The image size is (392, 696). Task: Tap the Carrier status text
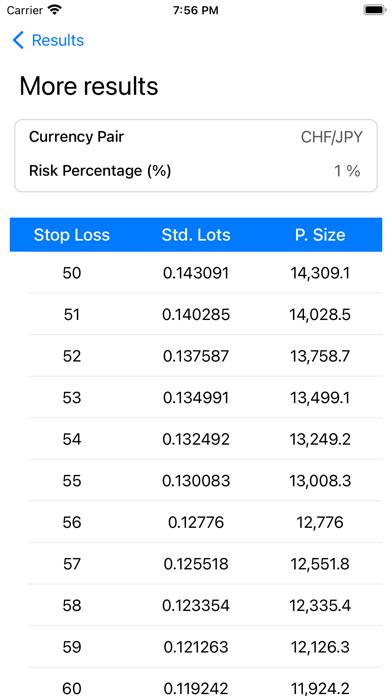tap(24, 10)
